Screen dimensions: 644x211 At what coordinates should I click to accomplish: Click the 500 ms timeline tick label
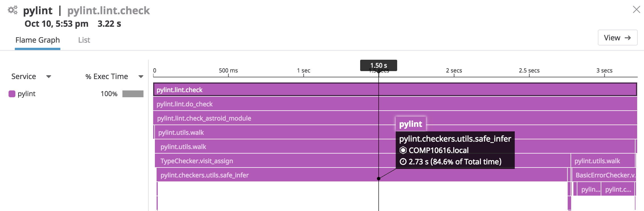228,70
